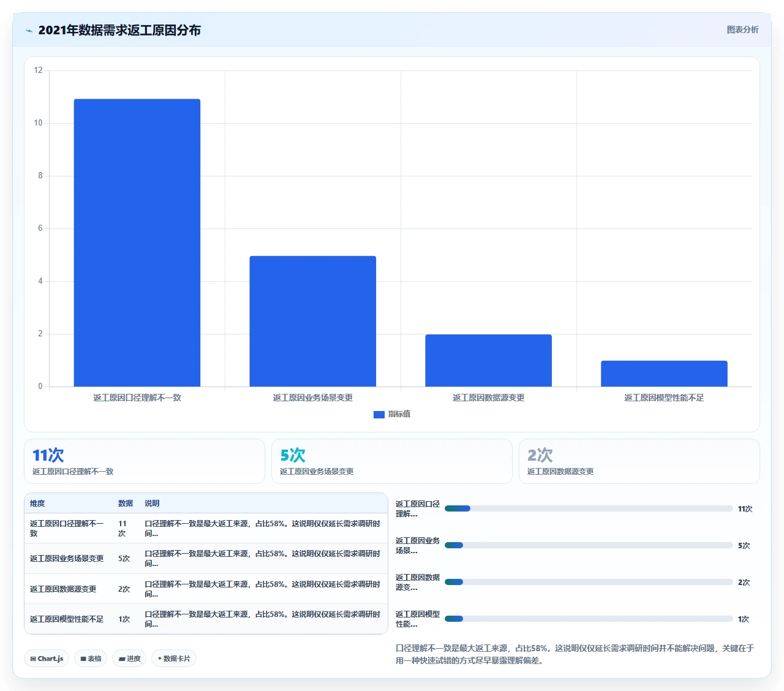This screenshot has width=784, height=691.
Task: Click the 返工原因口径理解不一致 bar in chart
Action: pyautogui.click(x=137, y=243)
